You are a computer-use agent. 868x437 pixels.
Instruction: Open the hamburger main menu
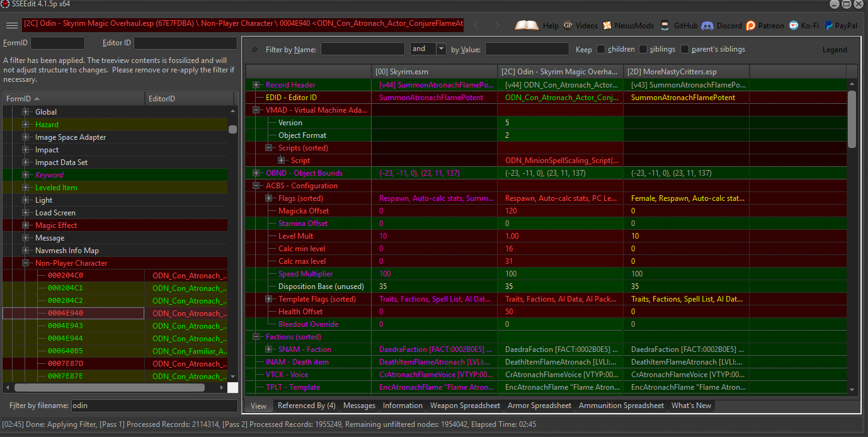pyautogui.click(x=11, y=26)
